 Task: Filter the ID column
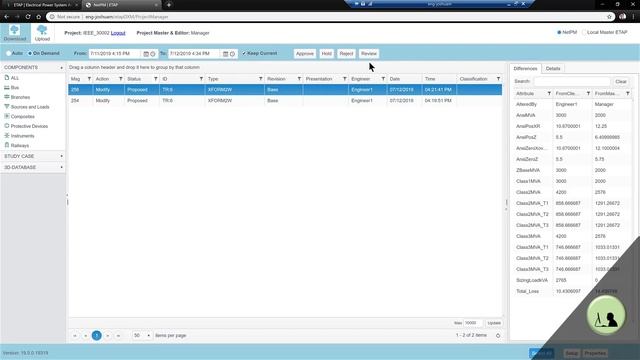point(201,79)
